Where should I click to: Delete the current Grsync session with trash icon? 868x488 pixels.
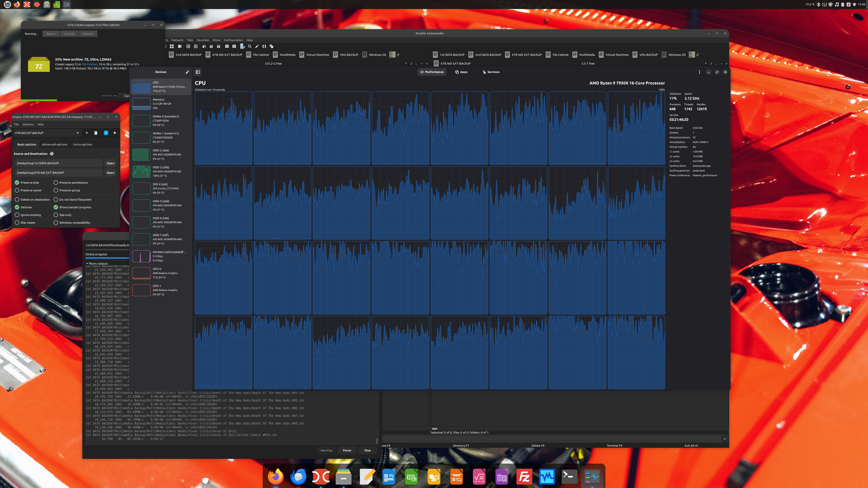pos(96,133)
